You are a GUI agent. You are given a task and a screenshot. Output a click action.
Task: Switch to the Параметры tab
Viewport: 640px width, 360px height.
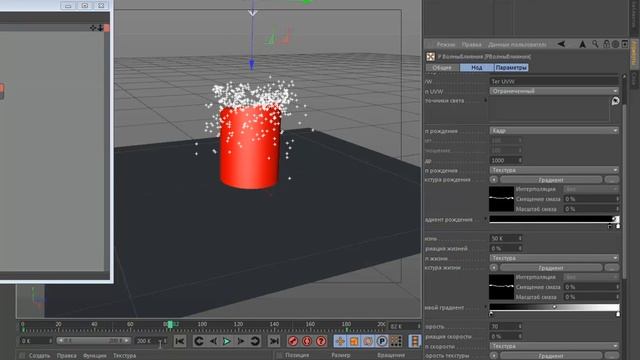[511, 68]
